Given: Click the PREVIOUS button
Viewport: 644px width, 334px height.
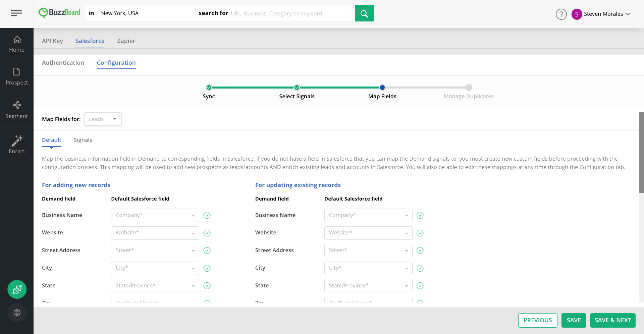Looking at the screenshot, I should [538, 320].
